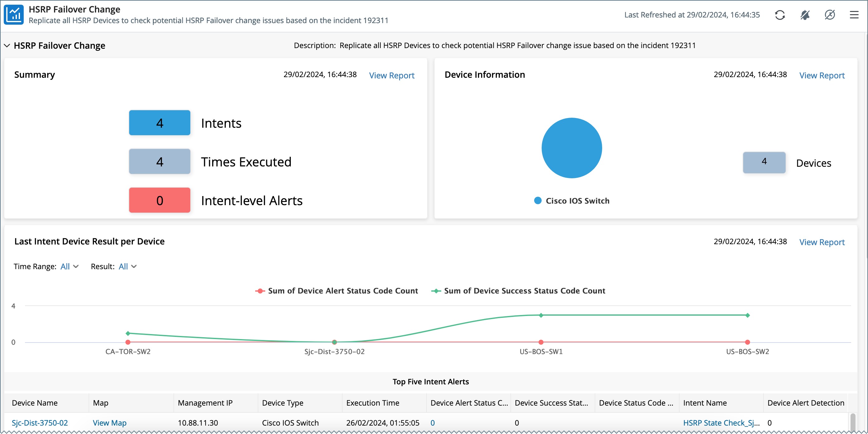The width and height of the screenshot is (868, 434).
Task: Open View Report in Summary panel
Action: [392, 75]
